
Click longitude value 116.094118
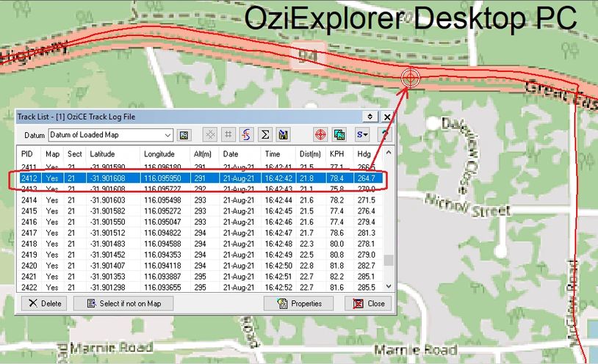click(162, 266)
